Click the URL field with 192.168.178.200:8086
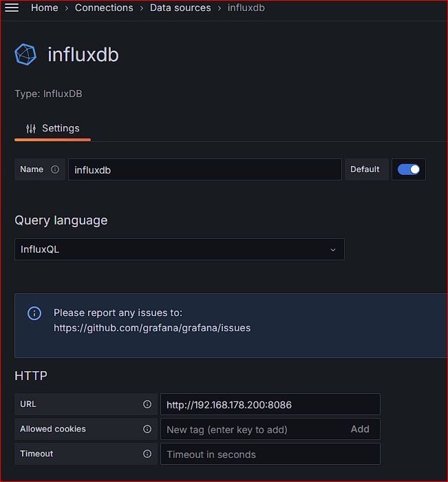Viewport: 448px width, 482px height. pos(270,405)
